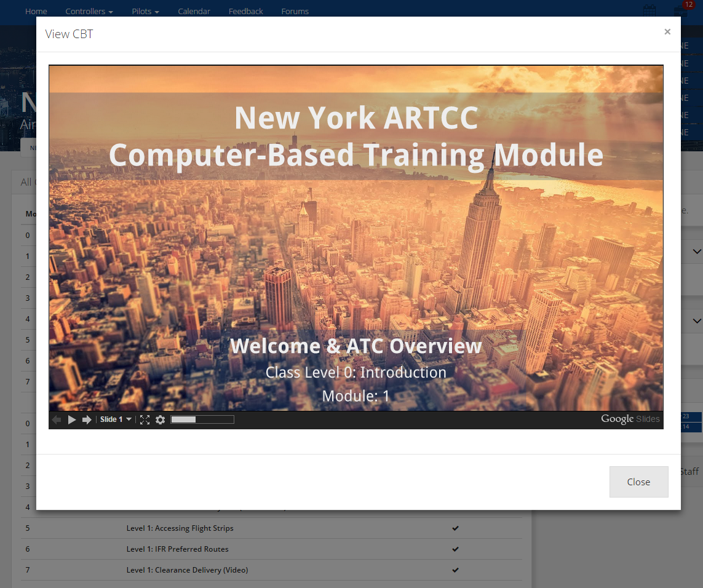Click checkmark for IFR Preferred Routes
This screenshot has width=703, height=588.
click(x=455, y=549)
